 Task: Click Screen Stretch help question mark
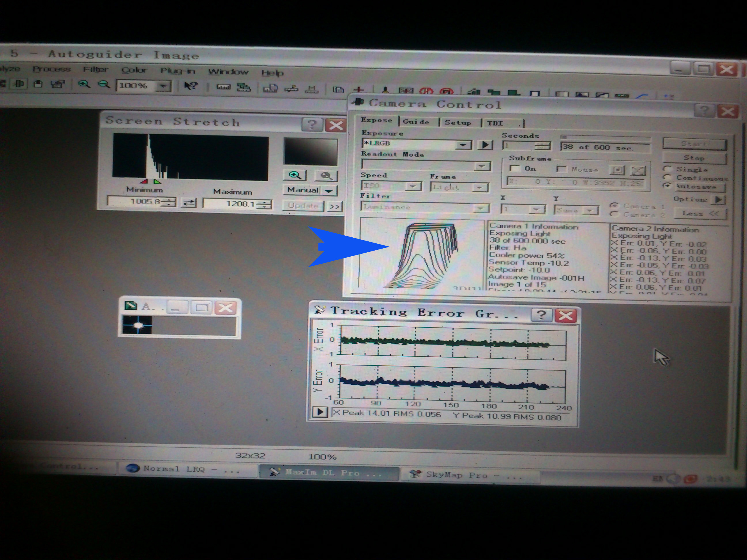pyautogui.click(x=312, y=124)
